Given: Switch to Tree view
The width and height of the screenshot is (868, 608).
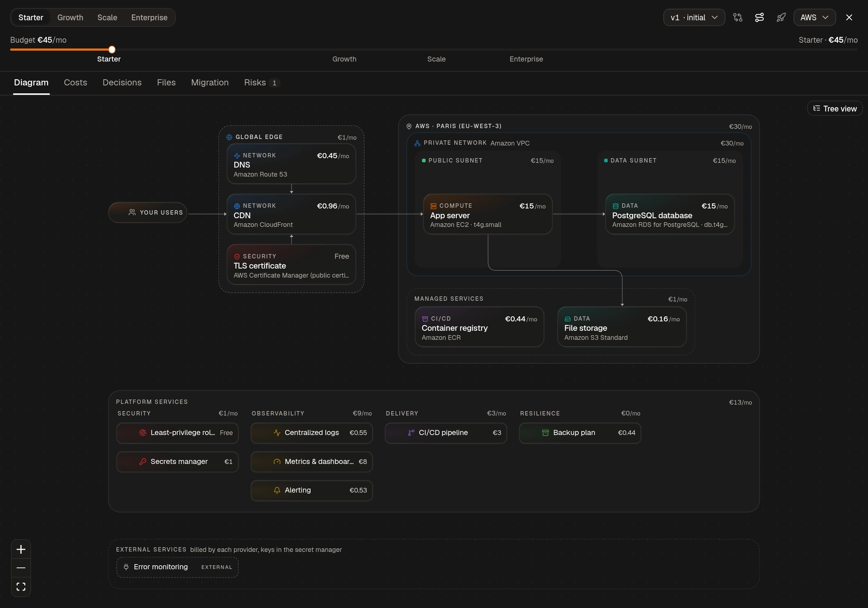Looking at the screenshot, I should point(835,109).
